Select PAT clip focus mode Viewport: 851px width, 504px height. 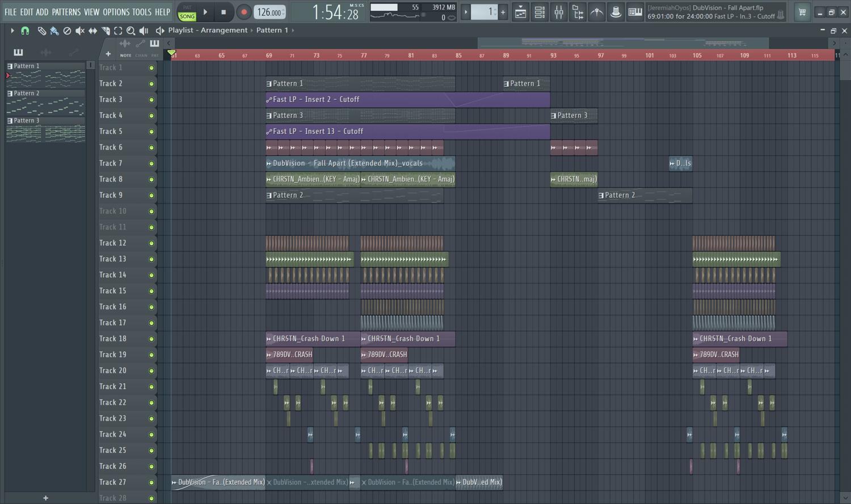pyautogui.click(x=154, y=56)
